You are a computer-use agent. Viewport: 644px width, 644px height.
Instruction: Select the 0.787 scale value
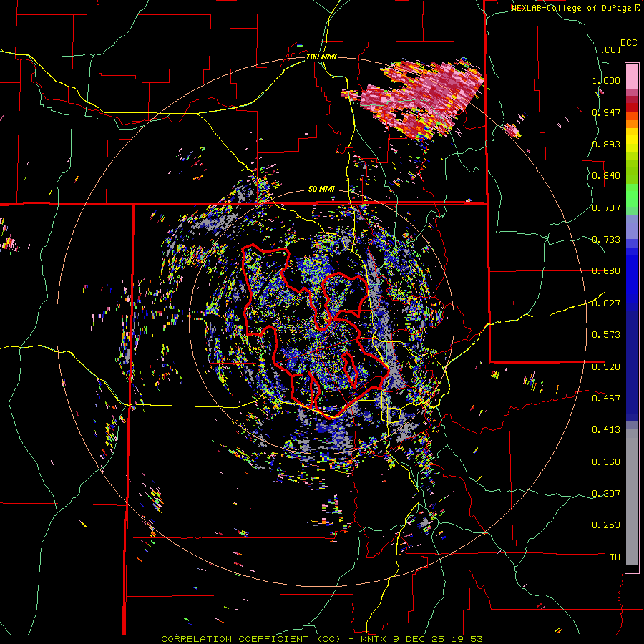[x=606, y=208]
